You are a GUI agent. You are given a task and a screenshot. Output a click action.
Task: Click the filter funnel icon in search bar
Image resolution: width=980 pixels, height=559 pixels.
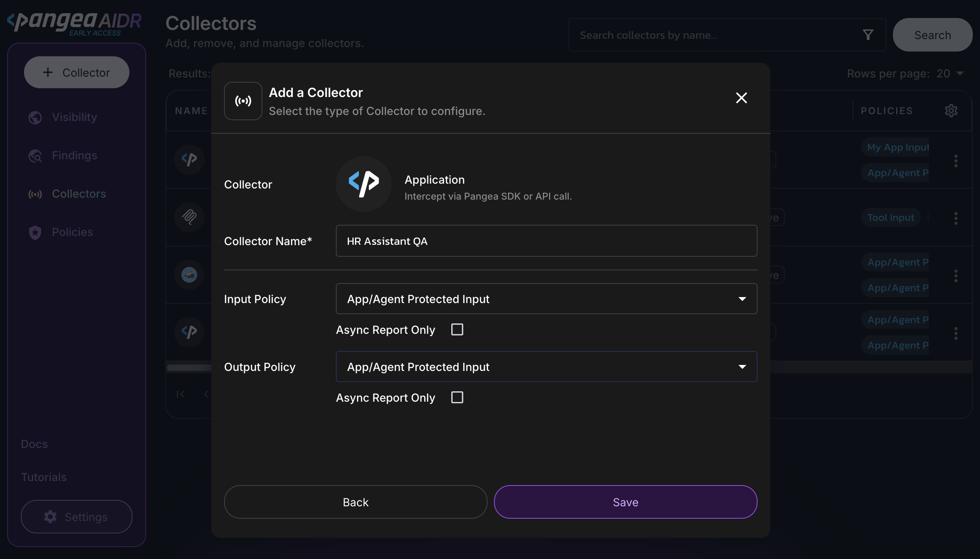coord(868,35)
